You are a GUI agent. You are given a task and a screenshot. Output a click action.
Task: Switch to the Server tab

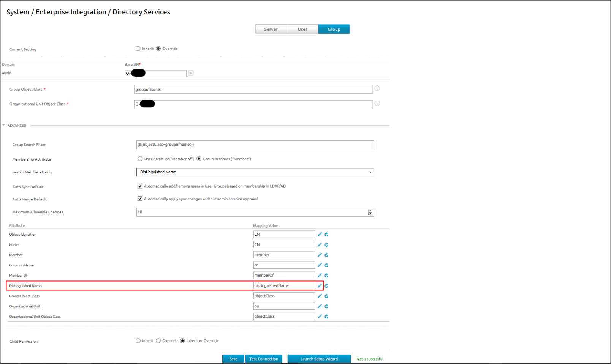click(x=271, y=29)
